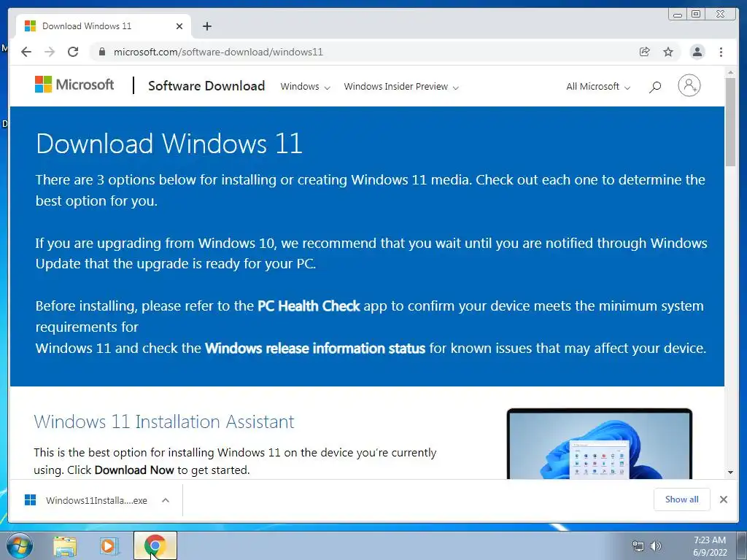747x560 pixels.
Task: Click the Microsoft logo
Action: (74, 85)
